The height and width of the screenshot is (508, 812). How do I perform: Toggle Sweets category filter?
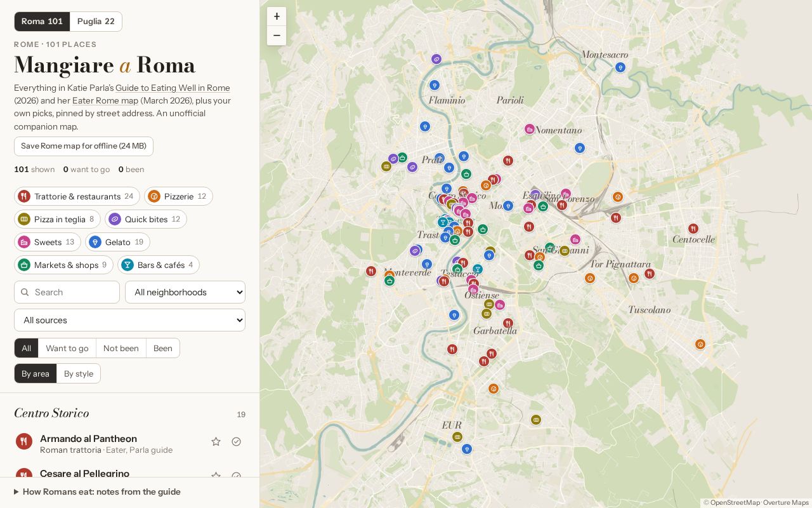[x=48, y=242]
